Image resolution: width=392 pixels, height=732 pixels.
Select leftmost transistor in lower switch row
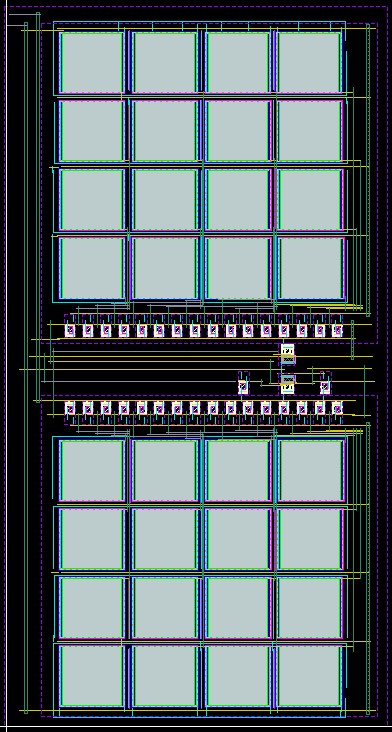click(x=70, y=408)
